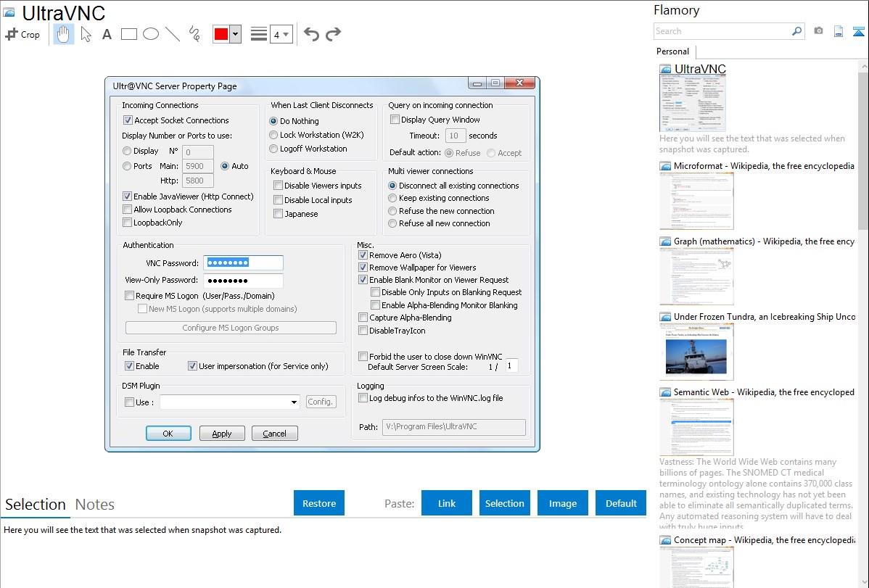Click the Restore button
The width and height of the screenshot is (869, 588).
pos(319,503)
